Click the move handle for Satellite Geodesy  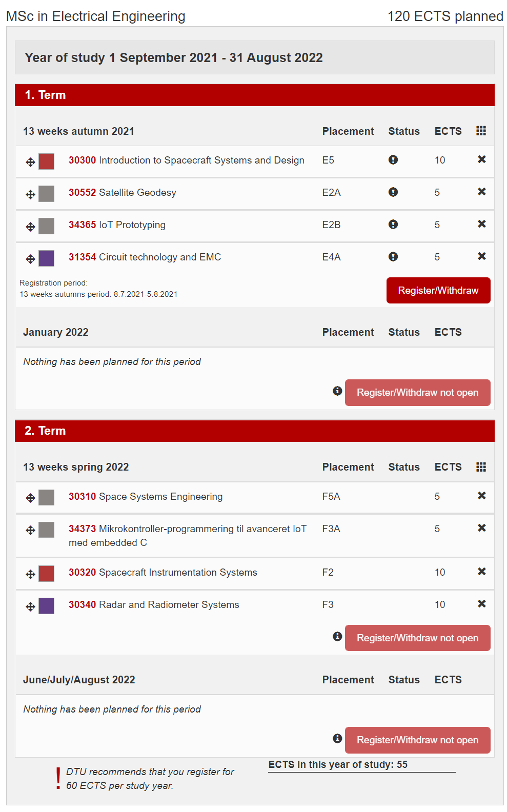31,194
